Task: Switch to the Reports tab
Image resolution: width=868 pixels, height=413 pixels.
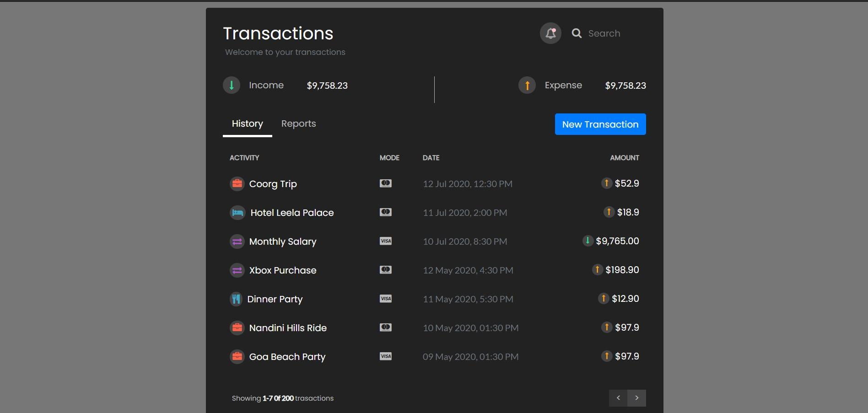Action: pos(298,123)
